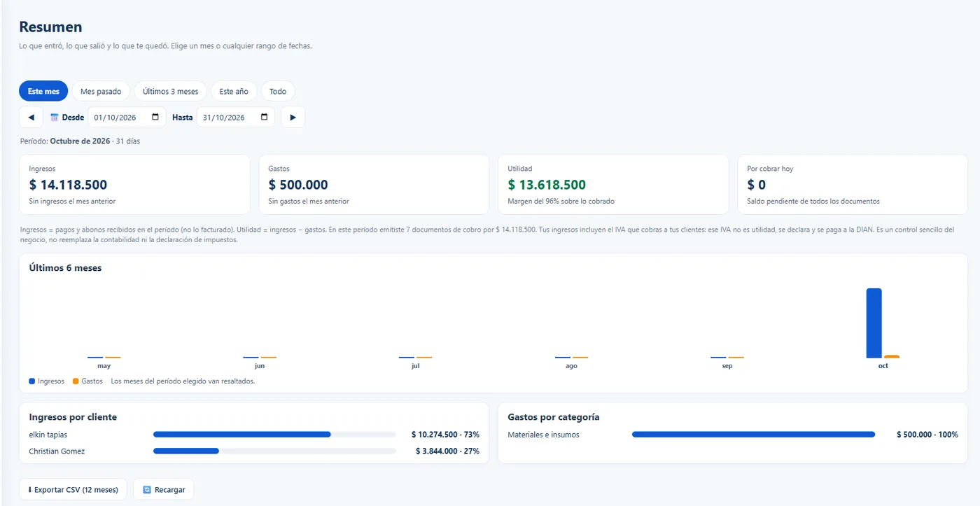Select the 'Últimos 3 meses' period tab
Viewport: 980px width, 506px height.
170,91
